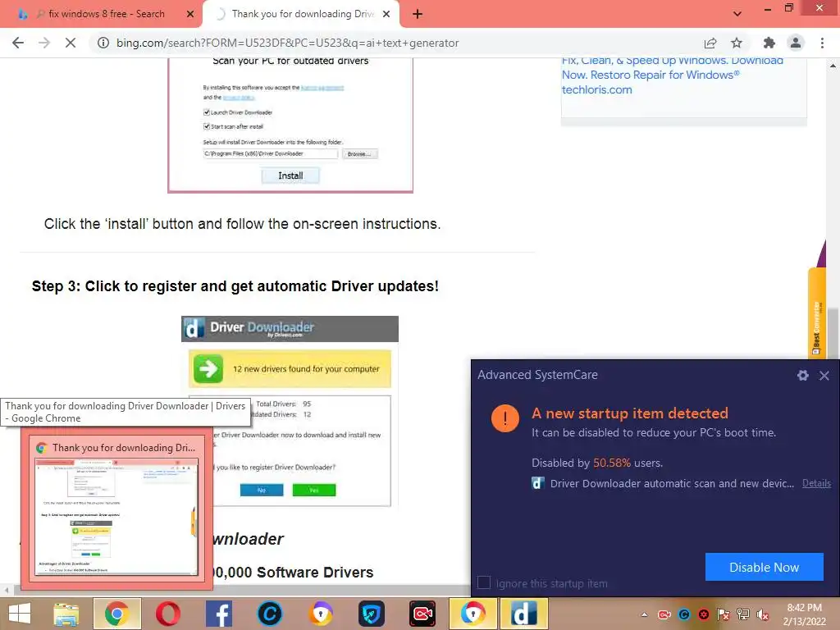Click the forward navigation arrow
Screen dimensions: 840x630
44,43
